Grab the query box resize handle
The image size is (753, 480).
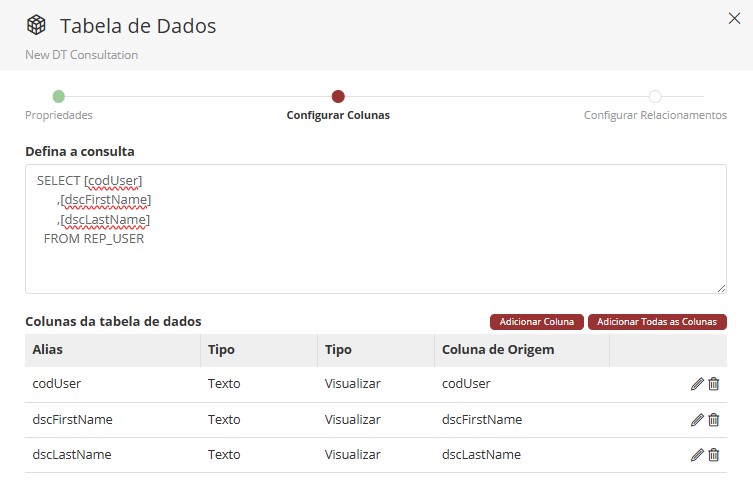pyautogui.click(x=721, y=288)
